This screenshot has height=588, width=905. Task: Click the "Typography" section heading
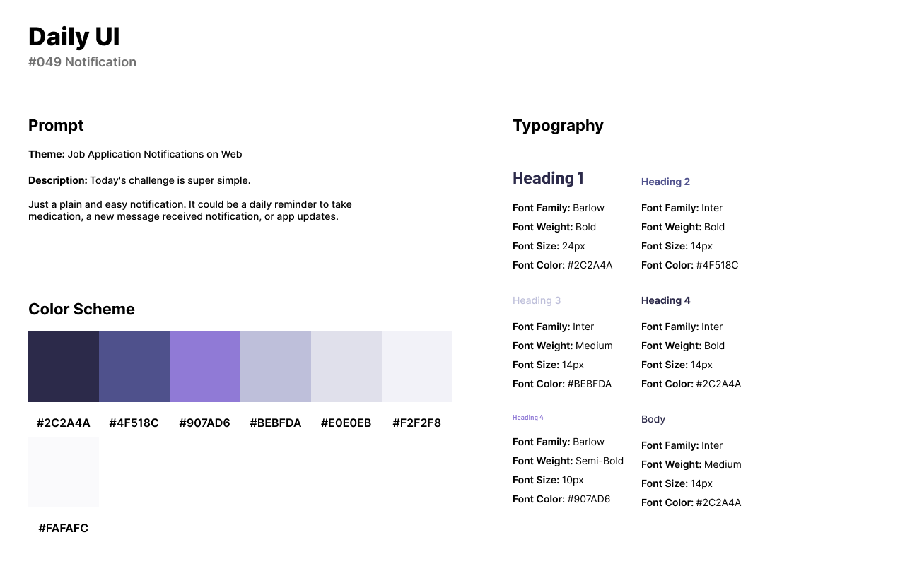click(558, 126)
